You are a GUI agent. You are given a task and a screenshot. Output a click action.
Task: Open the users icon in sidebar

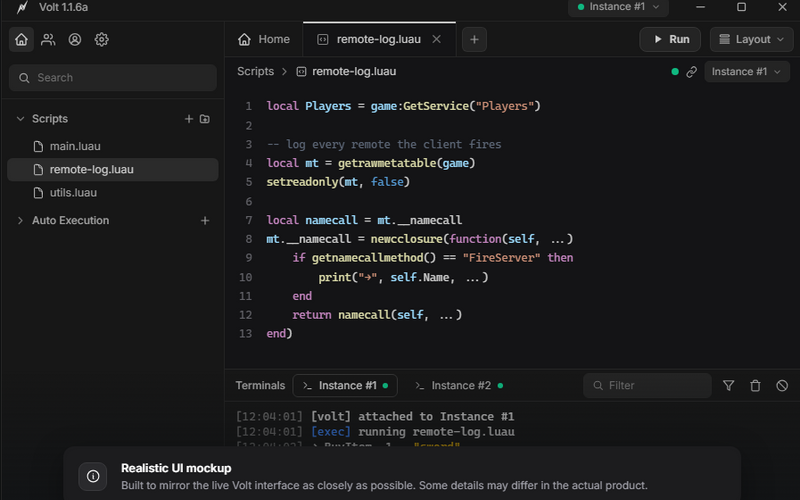click(x=48, y=39)
